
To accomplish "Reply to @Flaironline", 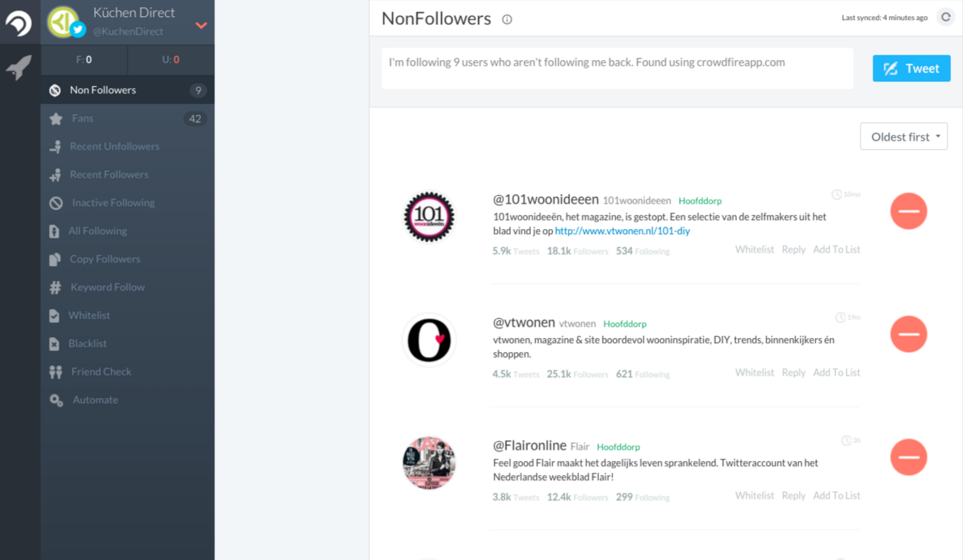I will 793,496.
